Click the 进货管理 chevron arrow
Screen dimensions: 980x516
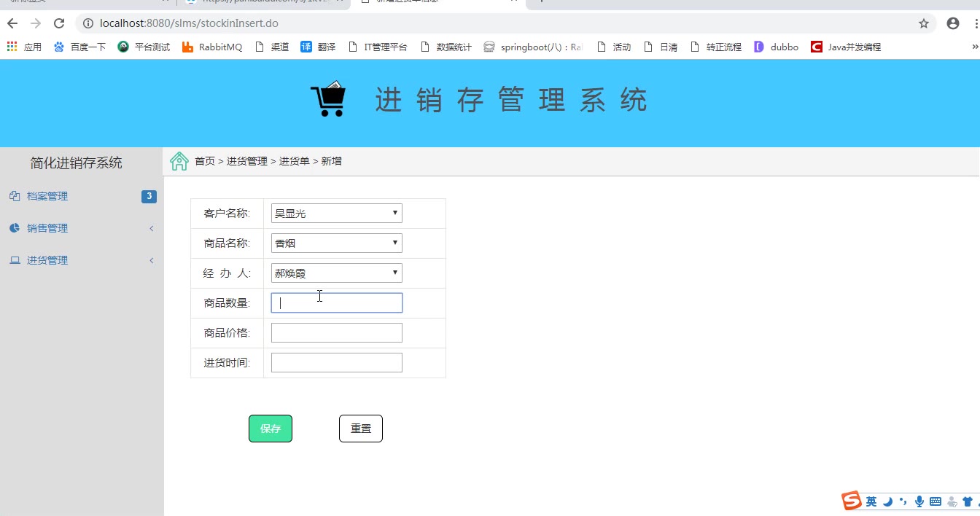[152, 260]
